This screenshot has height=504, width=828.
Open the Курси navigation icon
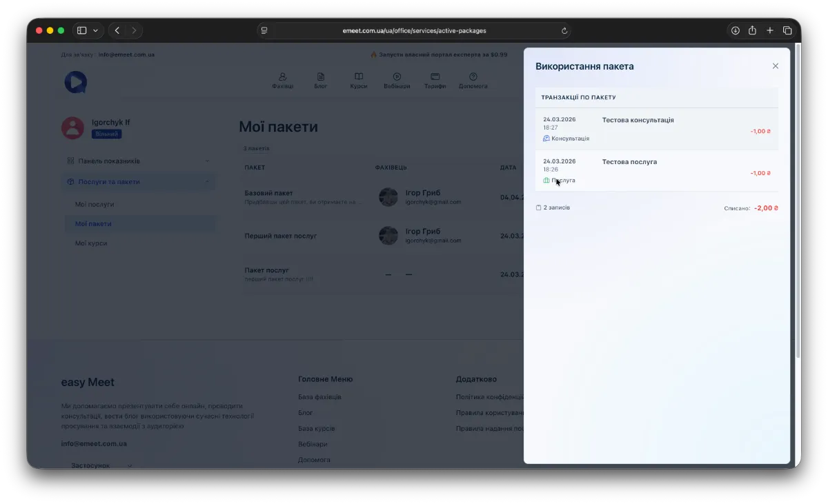click(x=359, y=77)
